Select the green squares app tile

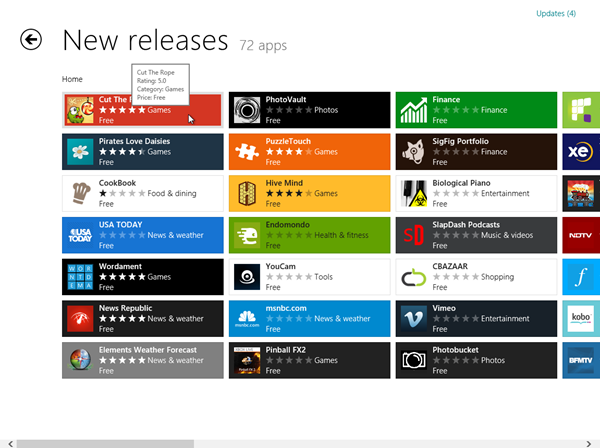[x=581, y=110]
